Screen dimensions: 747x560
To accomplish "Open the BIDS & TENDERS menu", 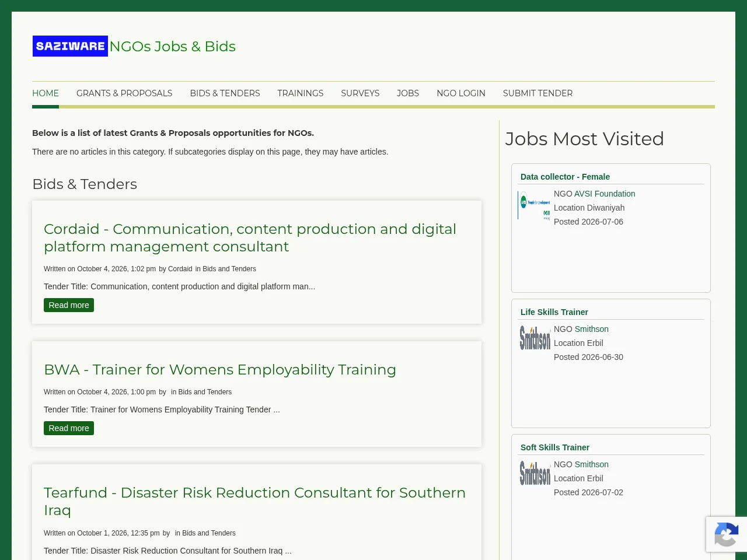I will click(225, 93).
